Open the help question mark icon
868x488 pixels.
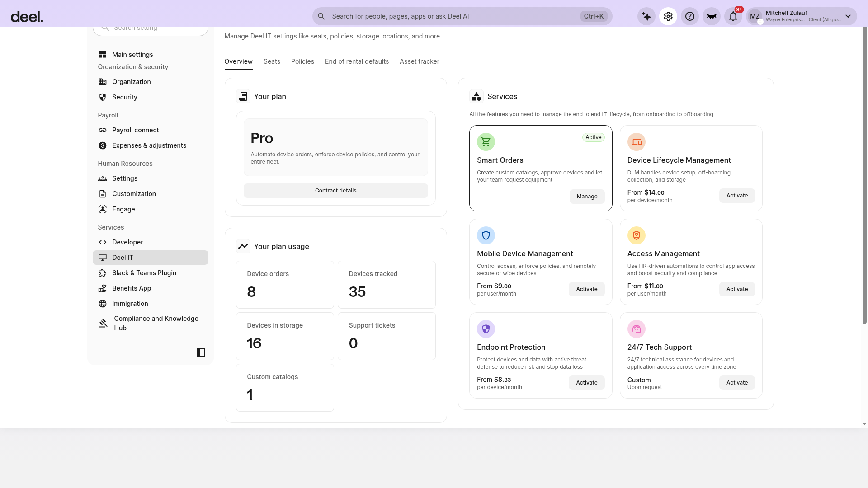coord(690,16)
